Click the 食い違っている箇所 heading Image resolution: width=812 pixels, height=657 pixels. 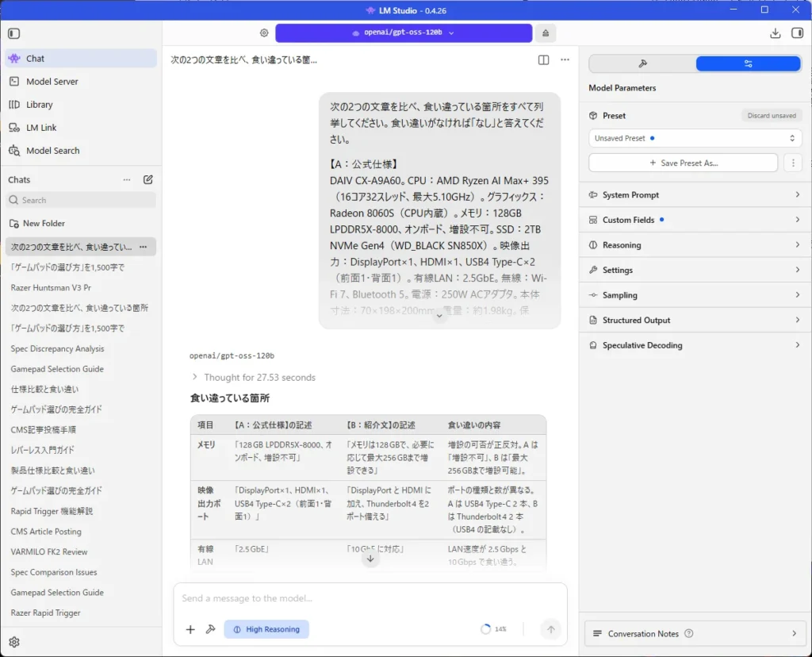point(230,398)
